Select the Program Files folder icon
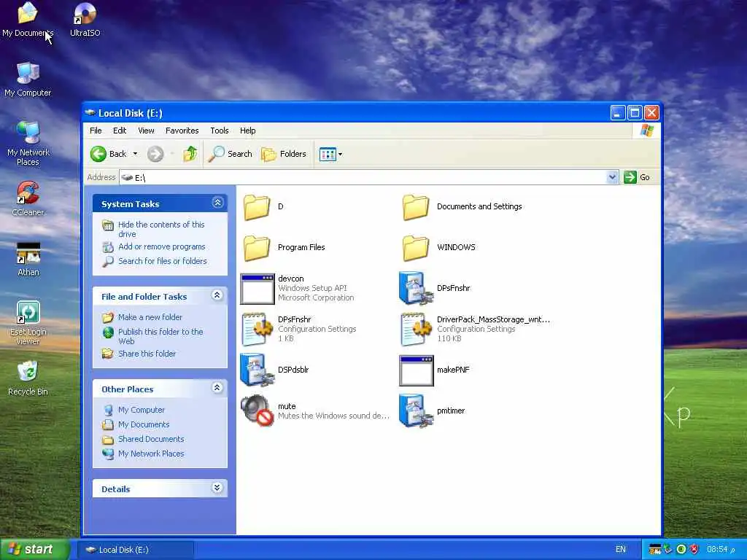 point(257,248)
